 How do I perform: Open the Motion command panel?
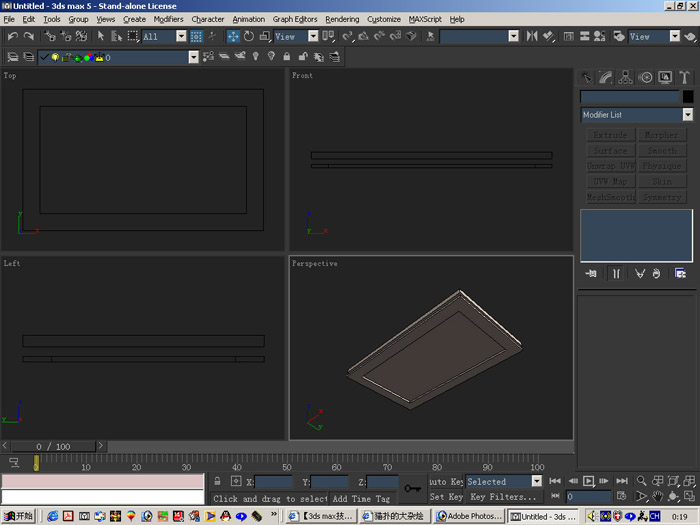click(x=645, y=77)
